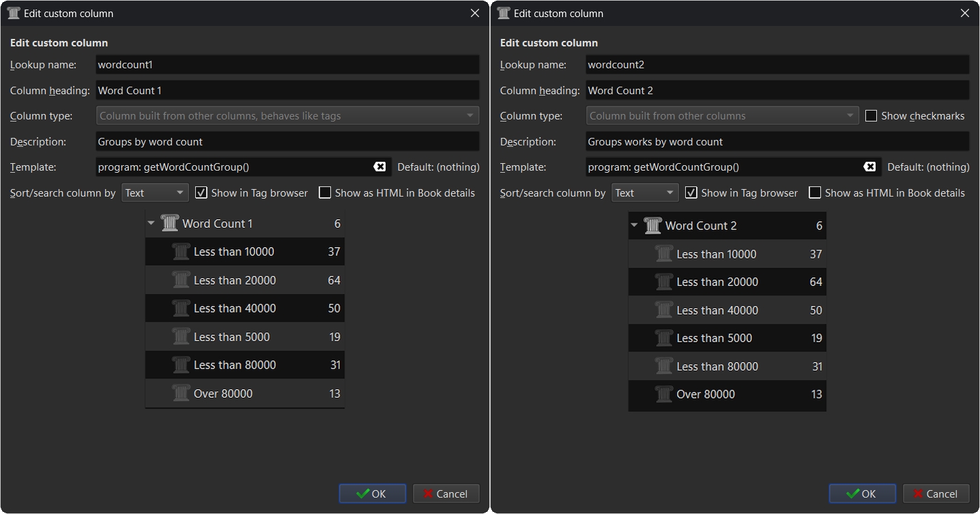Click Description field reading Groups works by word count
This screenshot has height=514, width=980.
pos(777,141)
